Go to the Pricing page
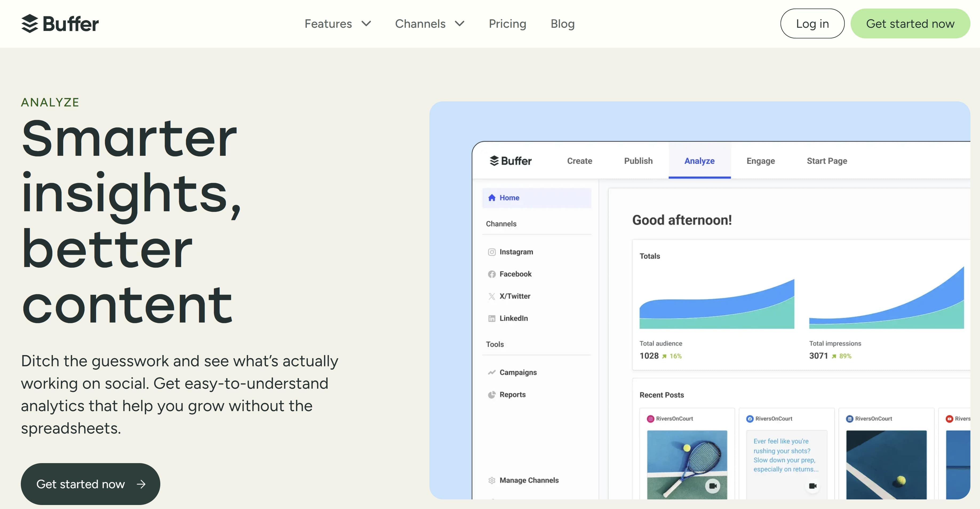 (x=507, y=23)
